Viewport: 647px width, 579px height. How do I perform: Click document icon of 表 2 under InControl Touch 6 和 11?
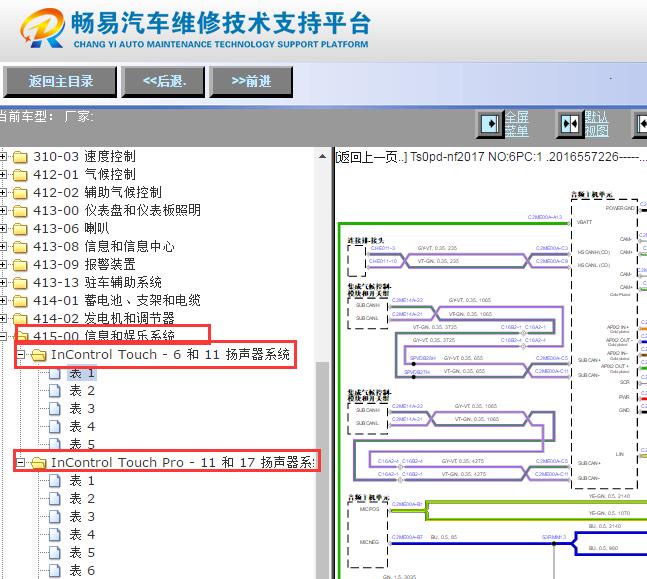54,391
